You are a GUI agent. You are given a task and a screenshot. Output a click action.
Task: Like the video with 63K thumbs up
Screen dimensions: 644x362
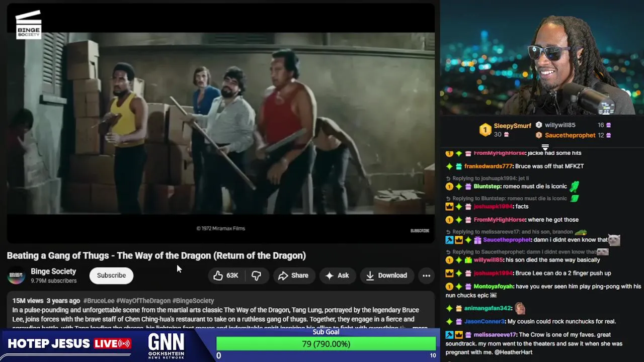coord(225,276)
